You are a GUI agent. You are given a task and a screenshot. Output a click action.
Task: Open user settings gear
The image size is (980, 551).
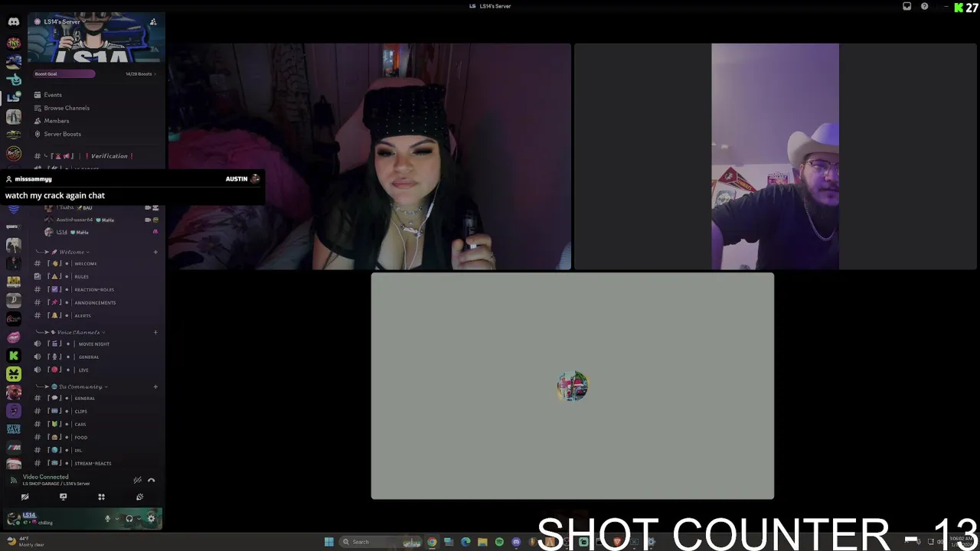(151, 519)
